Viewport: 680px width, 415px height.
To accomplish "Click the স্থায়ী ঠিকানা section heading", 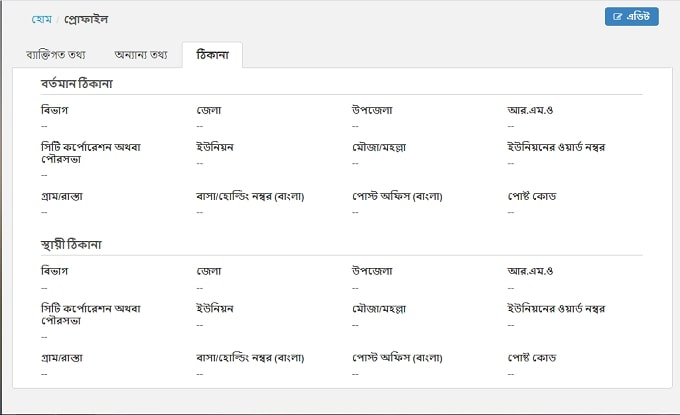I will coord(71,245).
